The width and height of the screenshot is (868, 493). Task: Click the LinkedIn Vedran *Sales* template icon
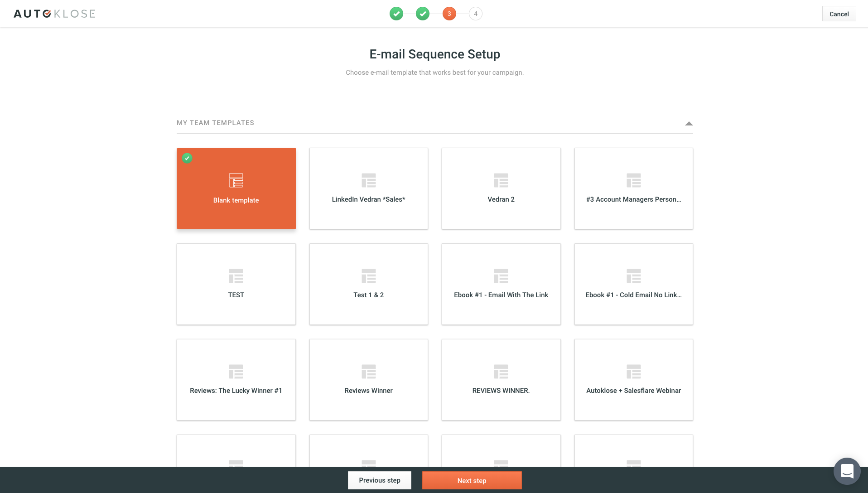click(368, 180)
